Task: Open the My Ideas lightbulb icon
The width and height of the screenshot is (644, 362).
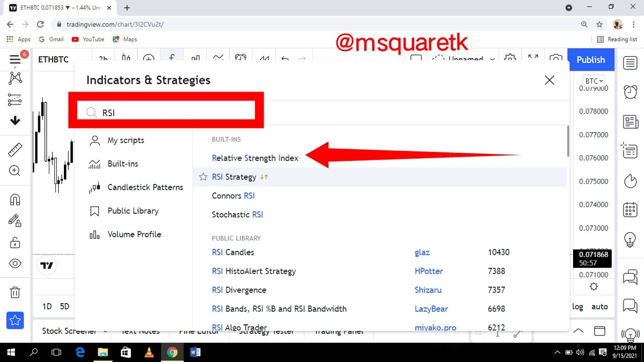Action: click(x=630, y=239)
